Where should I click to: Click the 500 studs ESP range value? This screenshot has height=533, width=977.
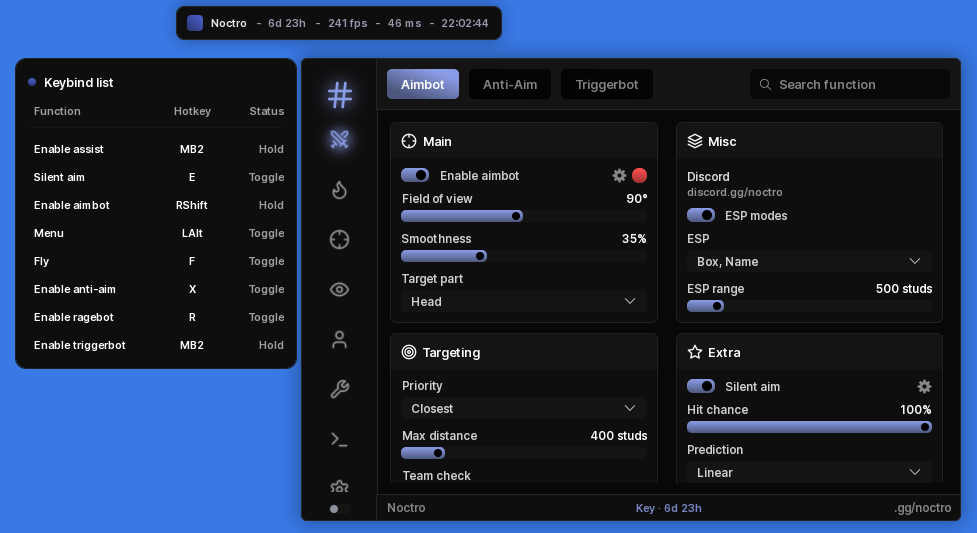tap(904, 289)
